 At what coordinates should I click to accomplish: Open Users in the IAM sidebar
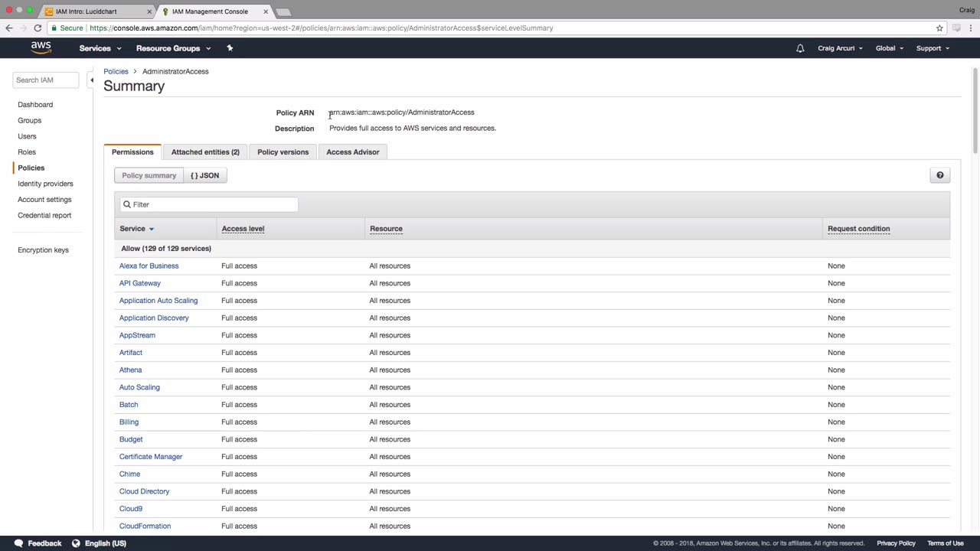point(27,136)
